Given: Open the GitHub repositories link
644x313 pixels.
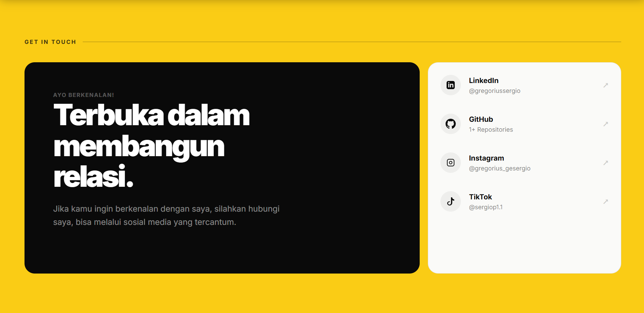Looking at the screenshot, I should coord(491,129).
